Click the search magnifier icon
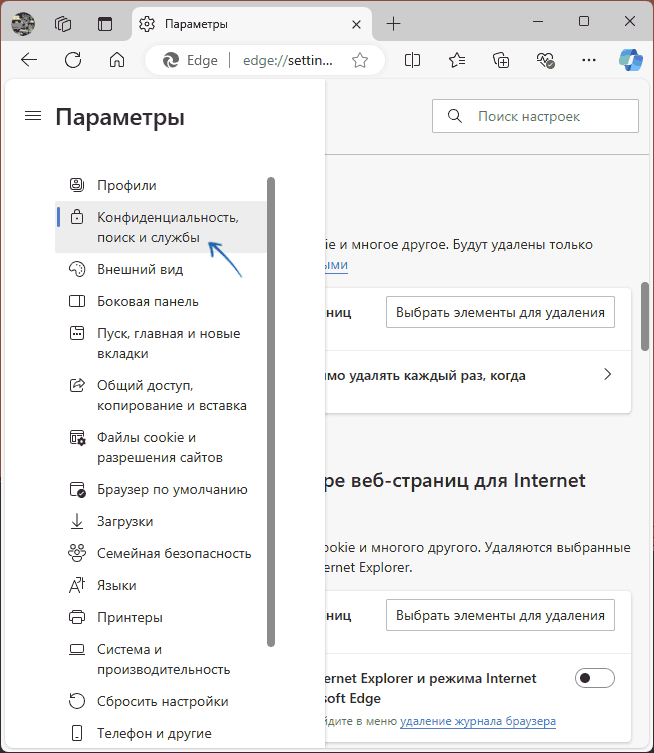 pos(455,116)
